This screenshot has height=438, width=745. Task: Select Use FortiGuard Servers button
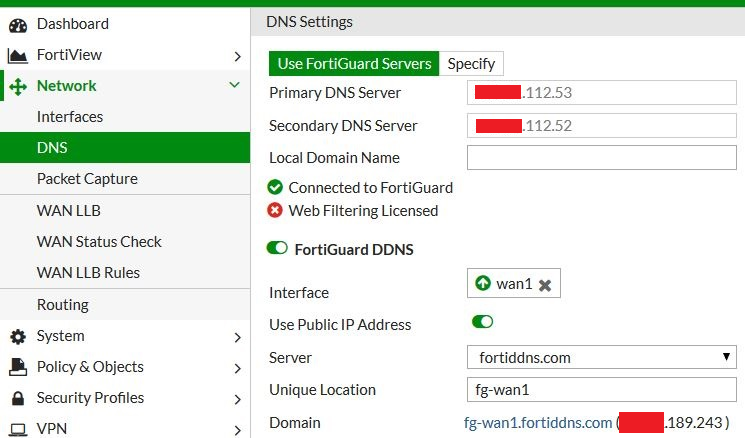pyautogui.click(x=354, y=63)
